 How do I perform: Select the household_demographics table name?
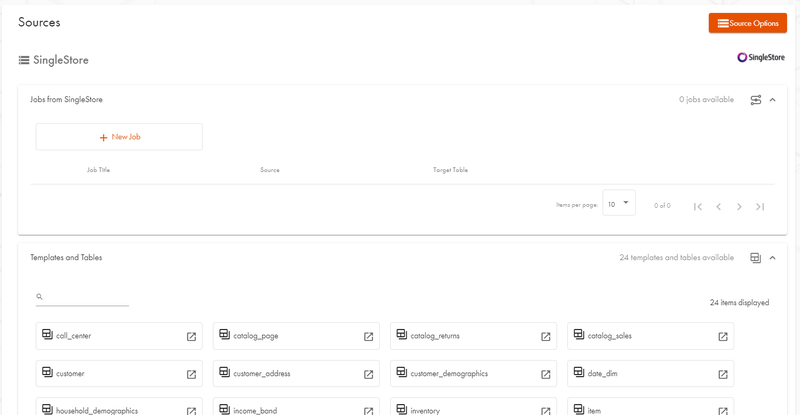point(97,410)
